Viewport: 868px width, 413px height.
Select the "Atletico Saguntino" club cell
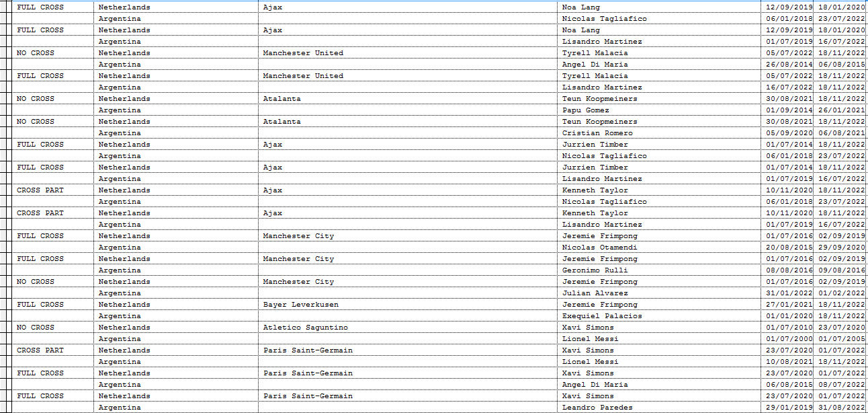(x=305, y=328)
